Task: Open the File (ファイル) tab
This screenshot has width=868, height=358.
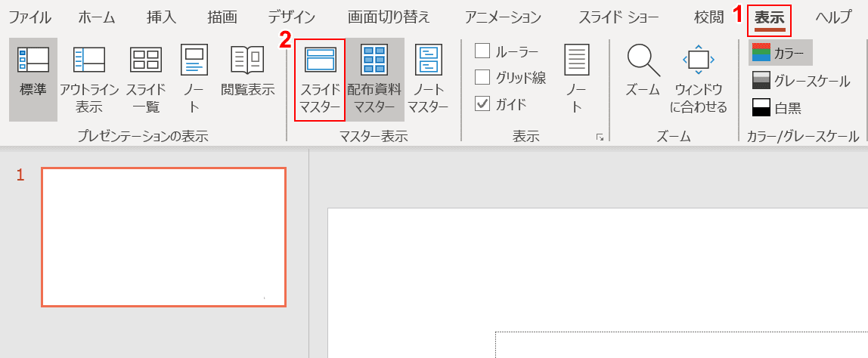Action: pyautogui.click(x=30, y=17)
